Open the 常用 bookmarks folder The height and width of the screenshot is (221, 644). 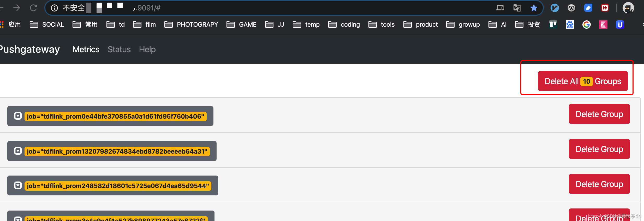click(x=85, y=25)
